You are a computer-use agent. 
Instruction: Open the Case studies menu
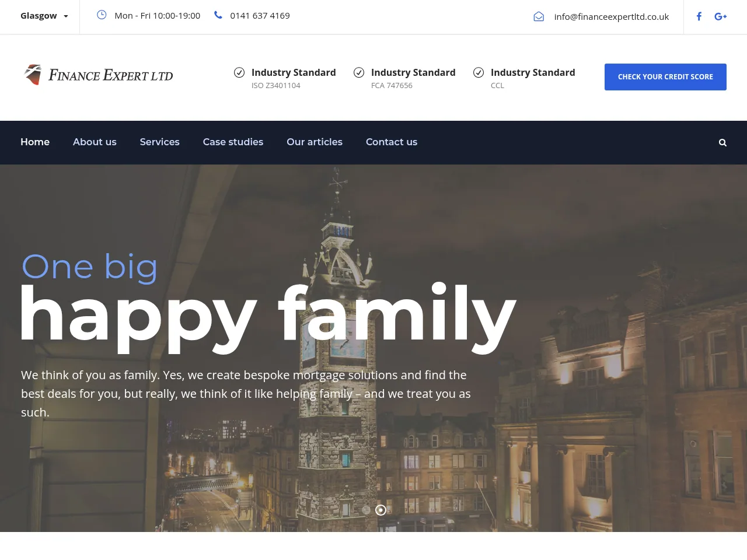pyautogui.click(x=233, y=142)
